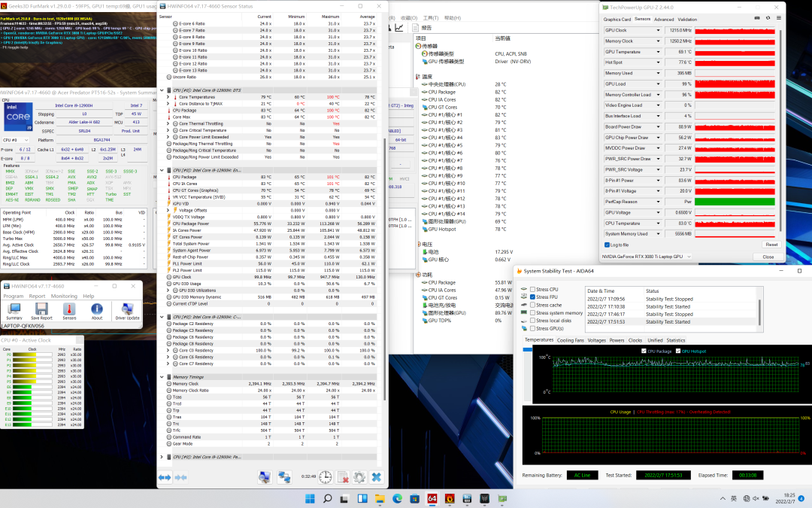
Task: Switch to Graphics Card tab in GPU-Z
Action: [x=617, y=19]
